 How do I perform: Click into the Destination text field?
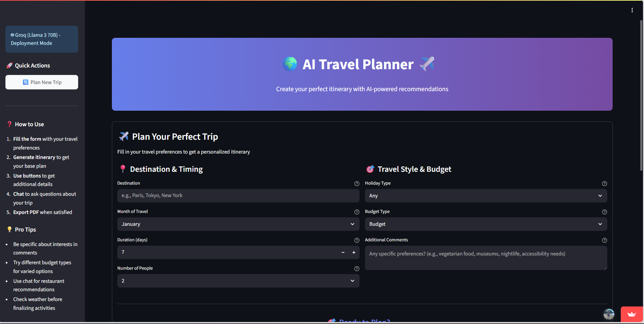tap(238, 196)
